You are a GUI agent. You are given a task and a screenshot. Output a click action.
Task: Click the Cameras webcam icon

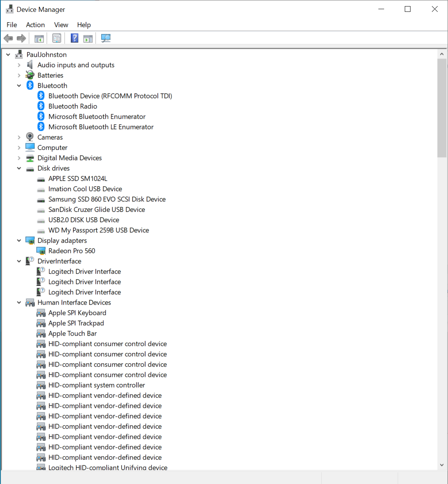[x=30, y=137]
